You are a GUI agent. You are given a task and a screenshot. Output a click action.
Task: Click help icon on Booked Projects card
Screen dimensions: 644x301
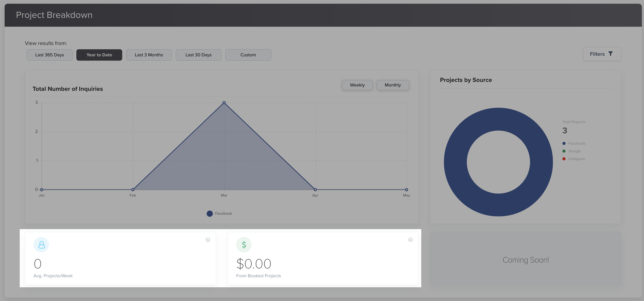(x=410, y=240)
